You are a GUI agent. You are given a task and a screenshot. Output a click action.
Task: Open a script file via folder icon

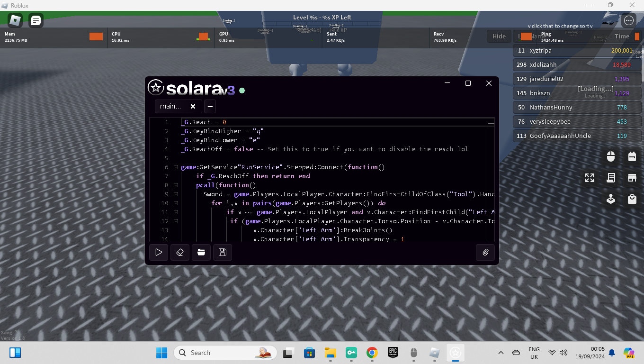(201, 253)
